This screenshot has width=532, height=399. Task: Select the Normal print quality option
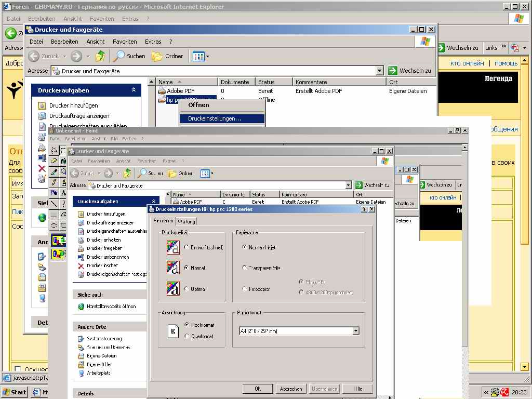(187, 268)
